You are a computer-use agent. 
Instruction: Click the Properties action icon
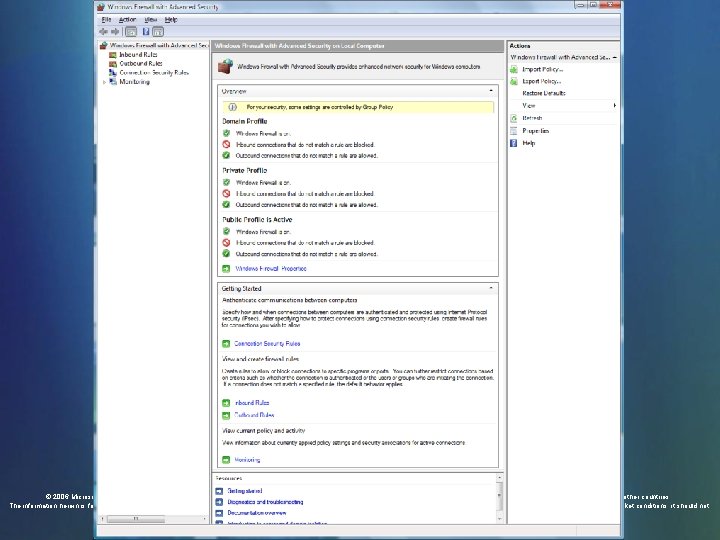[x=514, y=131]
